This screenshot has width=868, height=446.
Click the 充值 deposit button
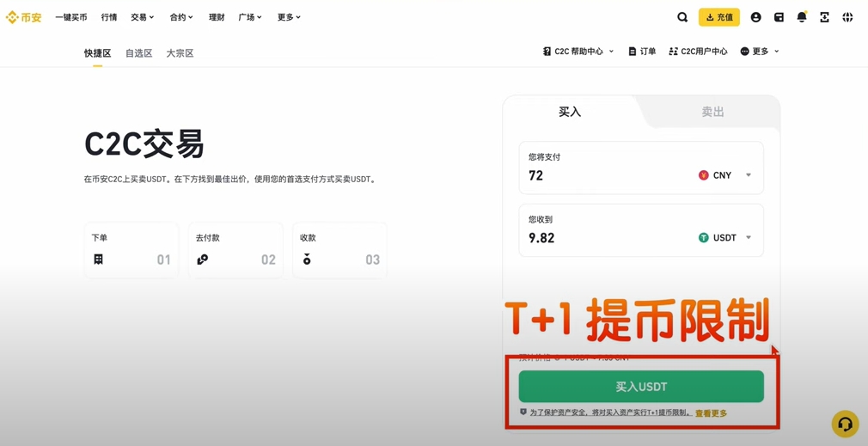[719, 17]
